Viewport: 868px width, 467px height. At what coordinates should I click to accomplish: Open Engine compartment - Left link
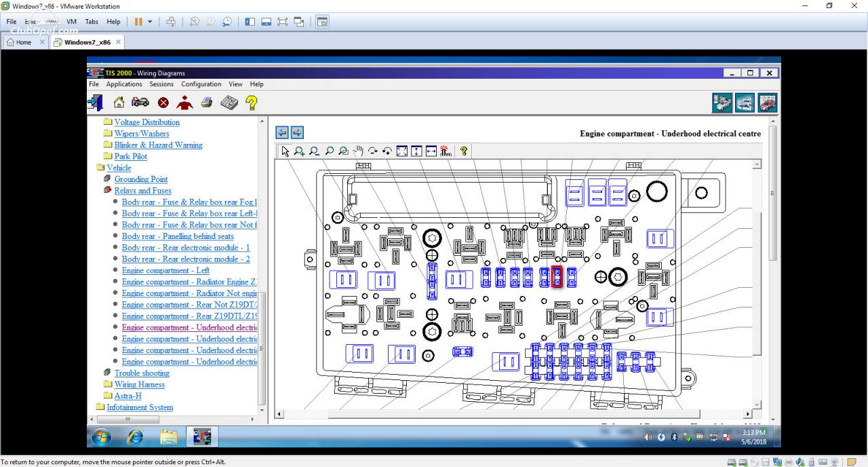[x=165, y=270]
